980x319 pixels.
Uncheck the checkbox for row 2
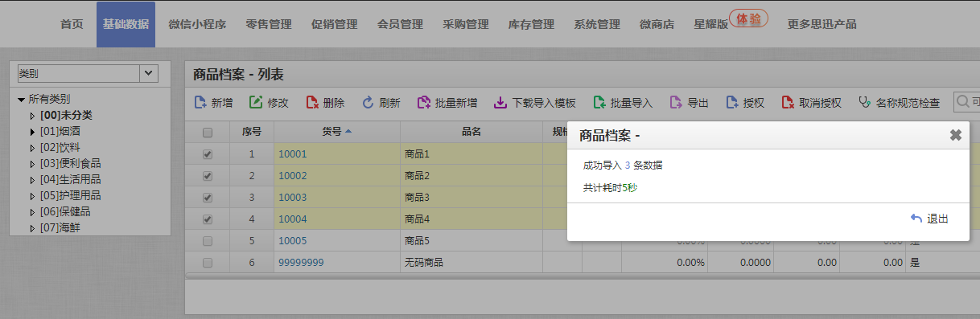(208, 176)
